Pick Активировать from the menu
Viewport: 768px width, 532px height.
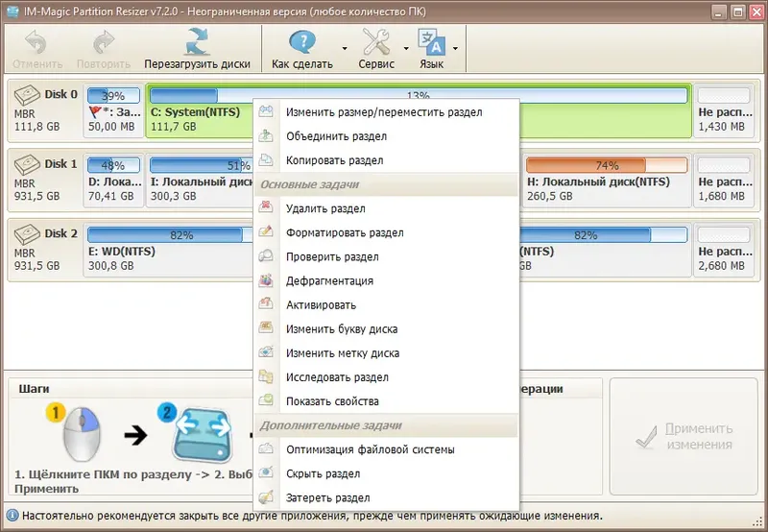click(386, 304)
